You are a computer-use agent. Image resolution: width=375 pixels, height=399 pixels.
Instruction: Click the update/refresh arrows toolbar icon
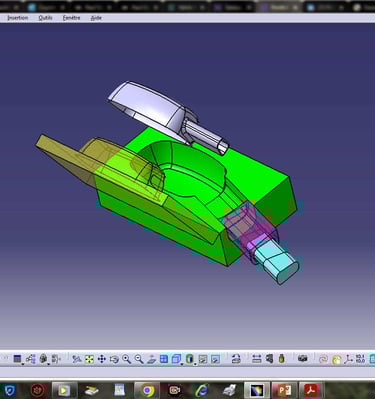pyautogui.click(x=236, y=359)
